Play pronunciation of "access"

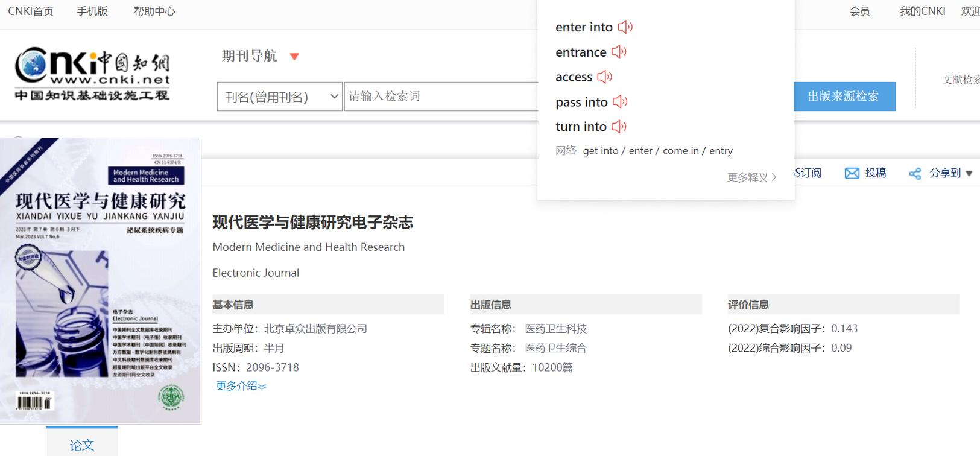click(605, 77)
